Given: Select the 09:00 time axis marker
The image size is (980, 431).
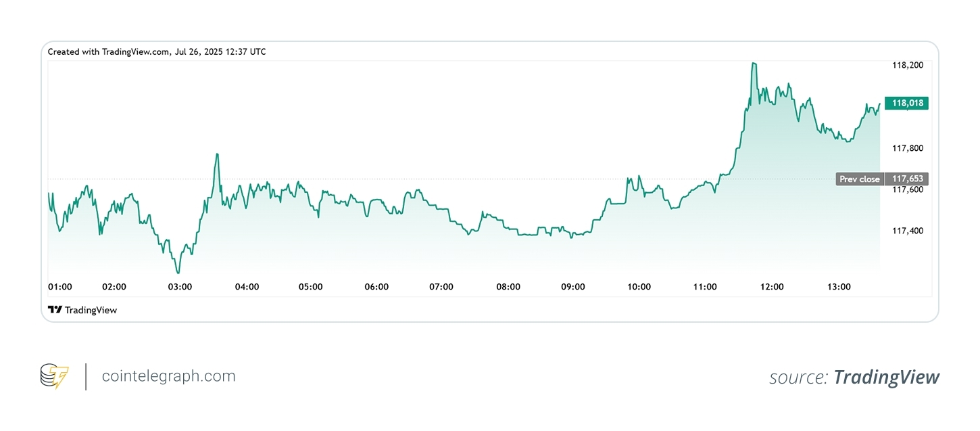Looking at the screenshot, I should tap(573, 287).
